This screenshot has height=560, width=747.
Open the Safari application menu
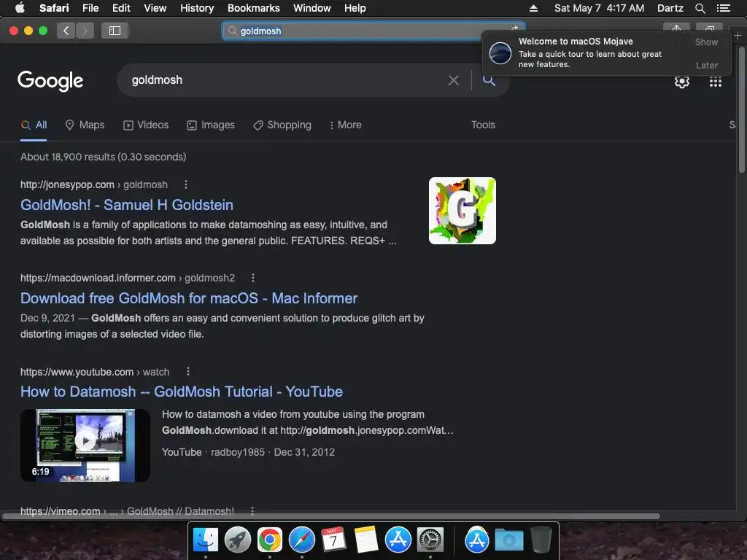[54, 8]
